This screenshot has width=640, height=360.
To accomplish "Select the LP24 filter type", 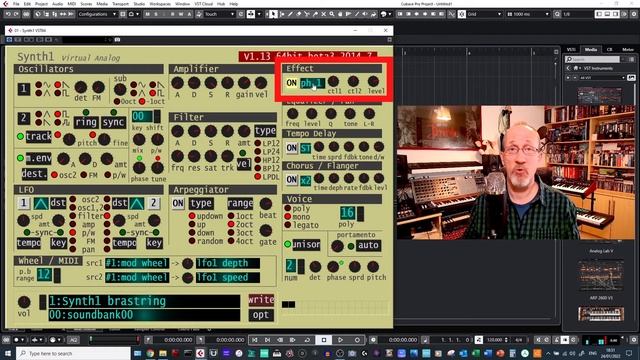I will [x=258, y=151].
